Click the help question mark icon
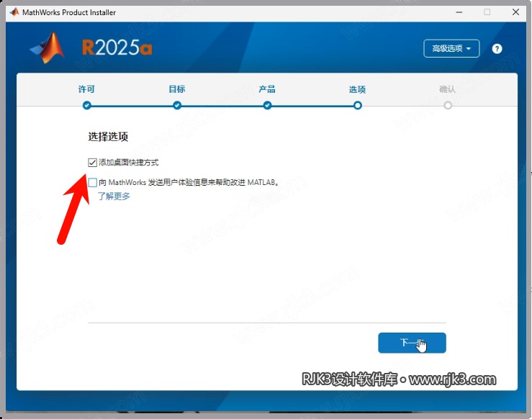532x419 pixels. point(497,49)
